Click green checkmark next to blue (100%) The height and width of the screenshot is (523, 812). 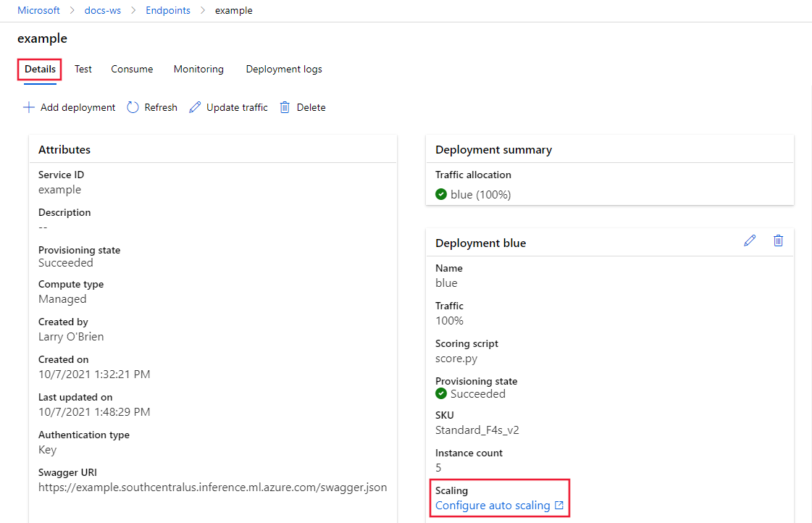click(441, 194)
